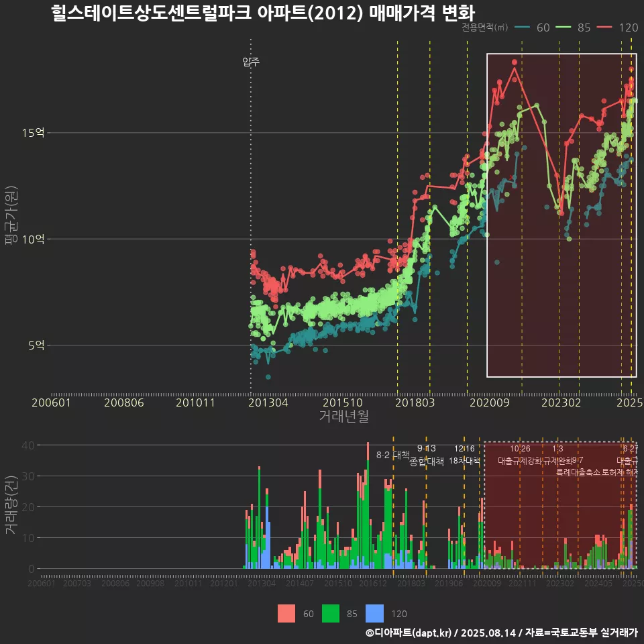Click the 자료=국토교통부 실거래가 source text
644x644 pixels.
click(581, 633)
